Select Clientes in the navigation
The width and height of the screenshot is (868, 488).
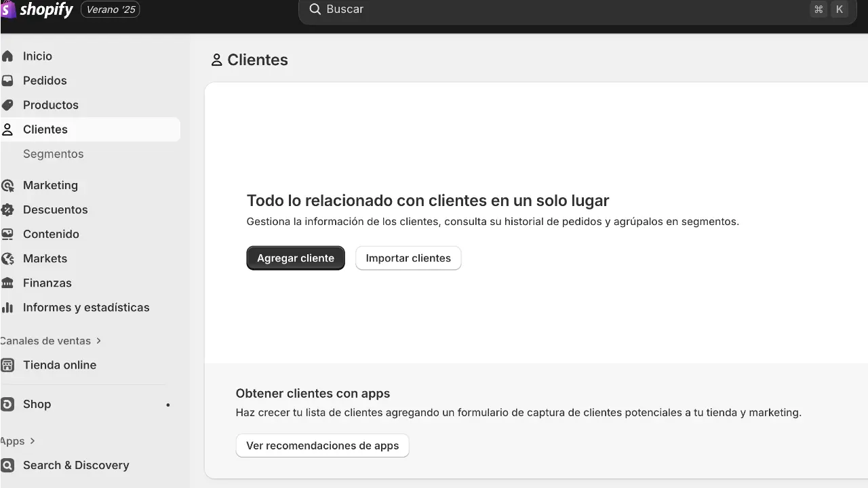(45, 129)
